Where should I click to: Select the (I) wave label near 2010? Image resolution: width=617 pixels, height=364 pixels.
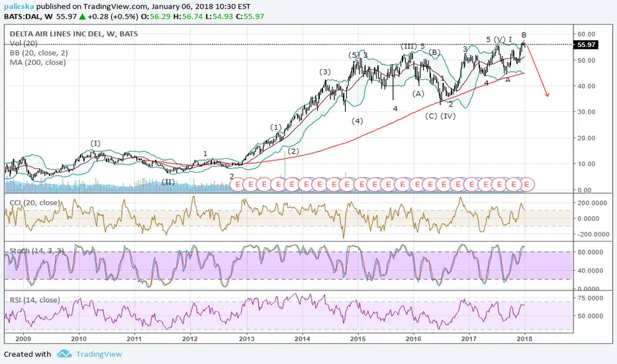point(95,144)
